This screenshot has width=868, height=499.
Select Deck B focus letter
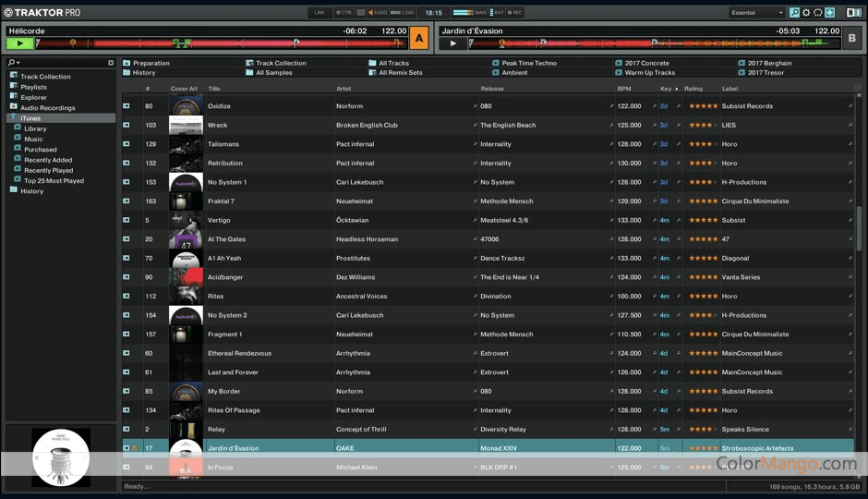852,38
